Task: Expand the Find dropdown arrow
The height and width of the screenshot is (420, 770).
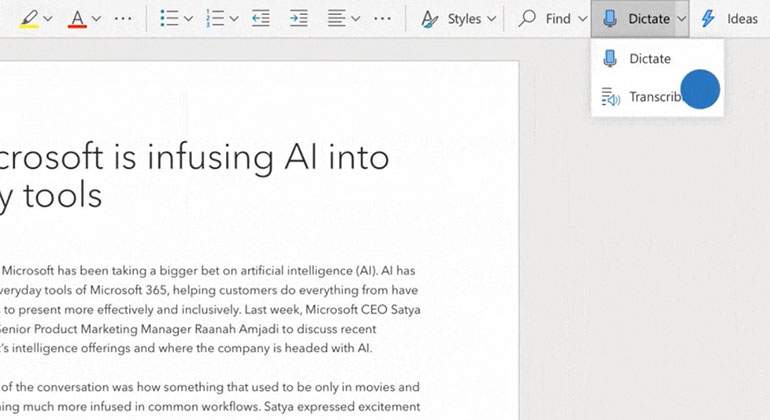Action: click(x=582, y=19)
